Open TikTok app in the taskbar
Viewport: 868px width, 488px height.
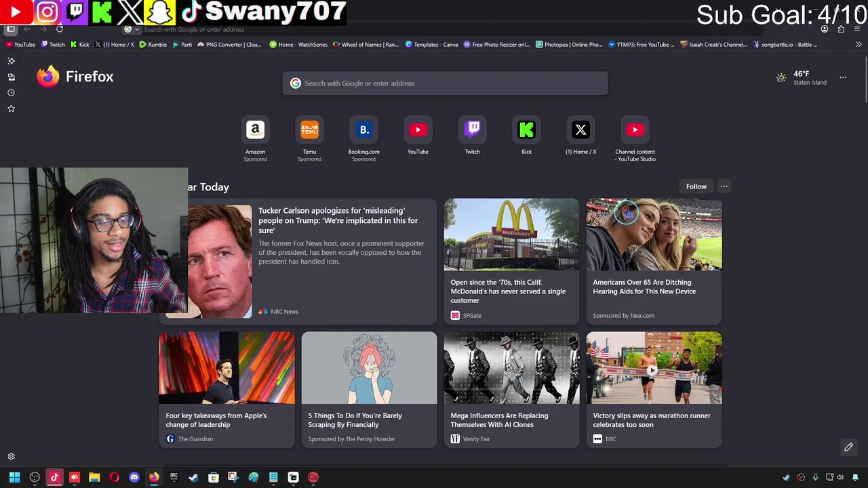coord(54,477)
